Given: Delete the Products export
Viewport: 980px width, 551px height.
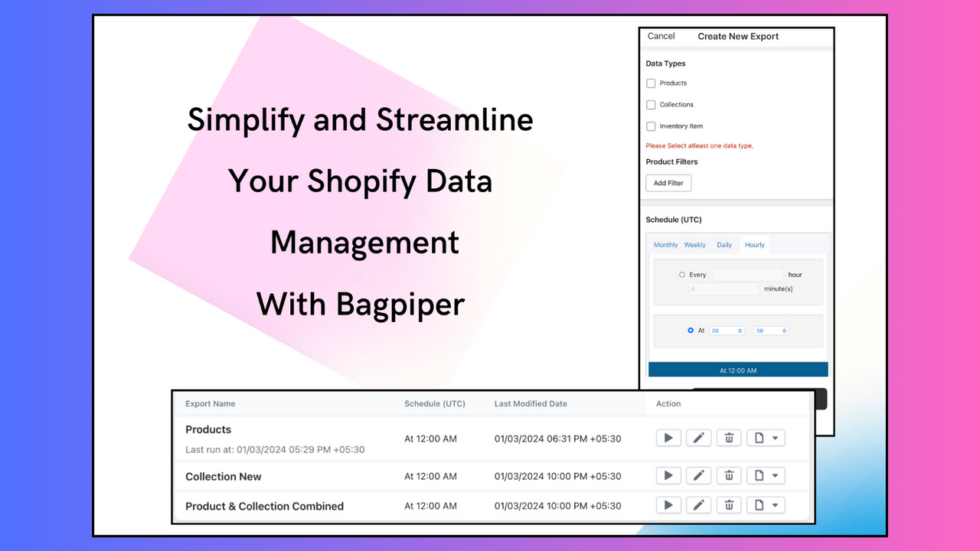Looking at the screenshot, I should [729, 438].
